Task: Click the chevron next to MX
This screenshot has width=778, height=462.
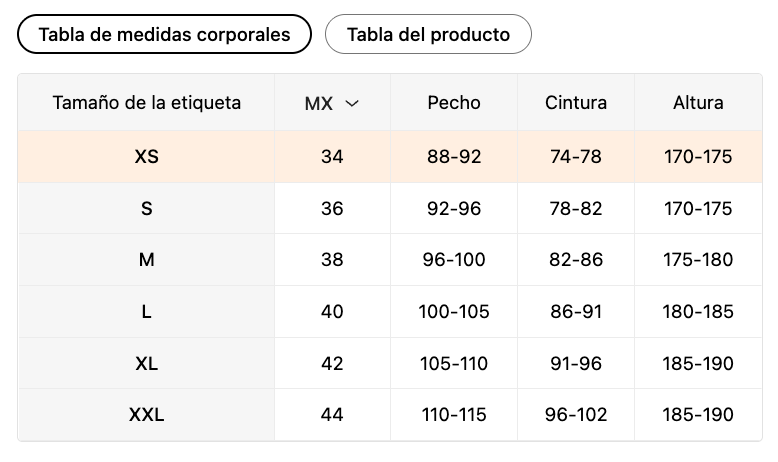Action: 351,103
